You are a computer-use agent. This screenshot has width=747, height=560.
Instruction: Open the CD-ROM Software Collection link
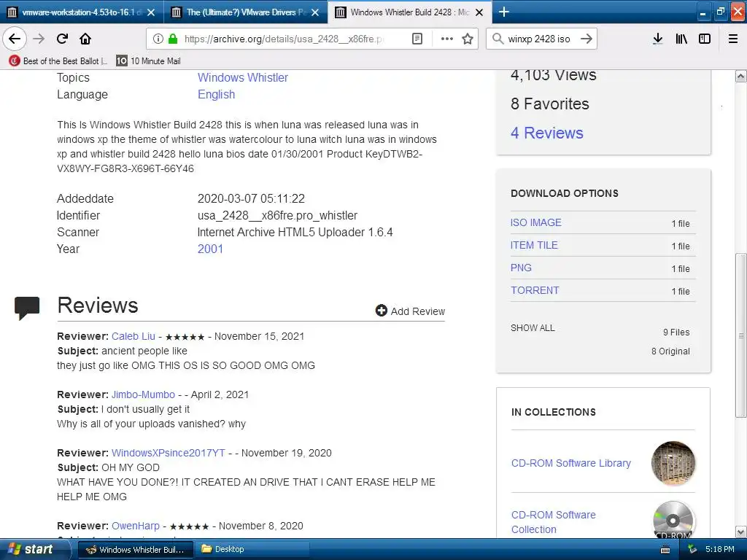point(553,522)
